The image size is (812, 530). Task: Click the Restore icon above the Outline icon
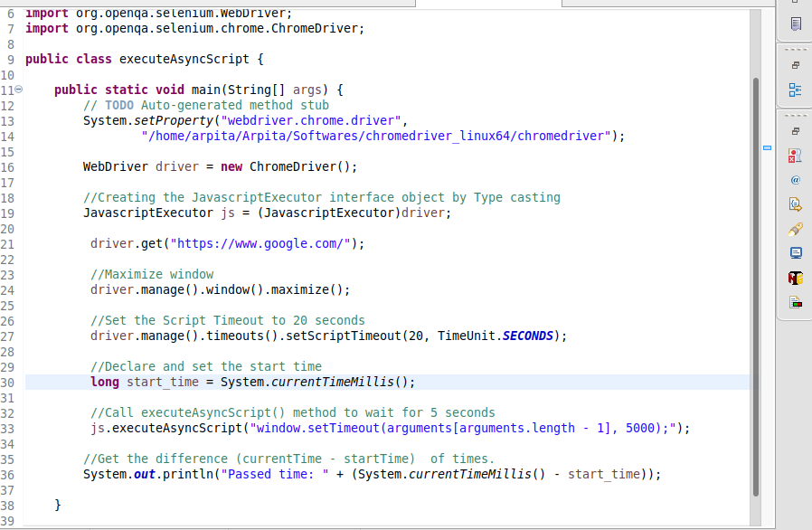(795, 65)
